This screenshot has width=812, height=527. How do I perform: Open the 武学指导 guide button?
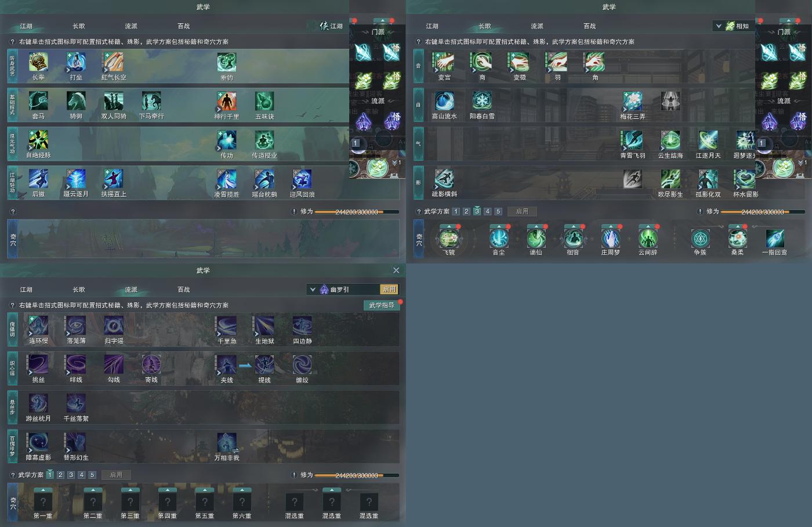click(x=382, y=305)
